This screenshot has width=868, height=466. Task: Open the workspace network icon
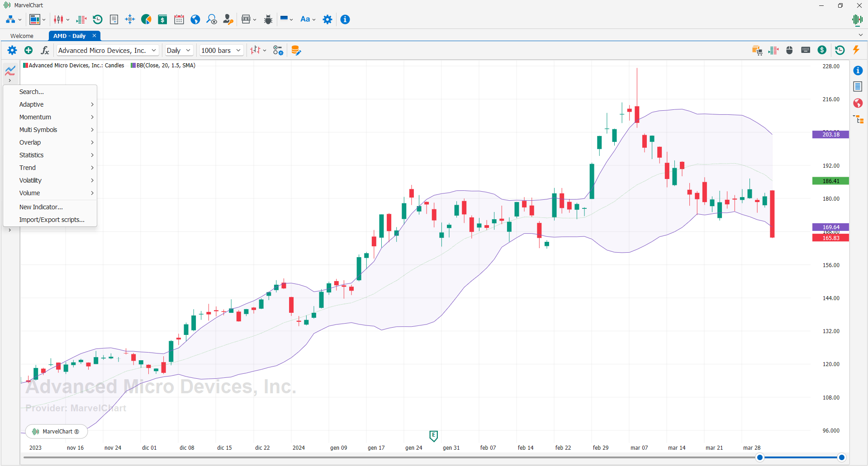point(10,19)
